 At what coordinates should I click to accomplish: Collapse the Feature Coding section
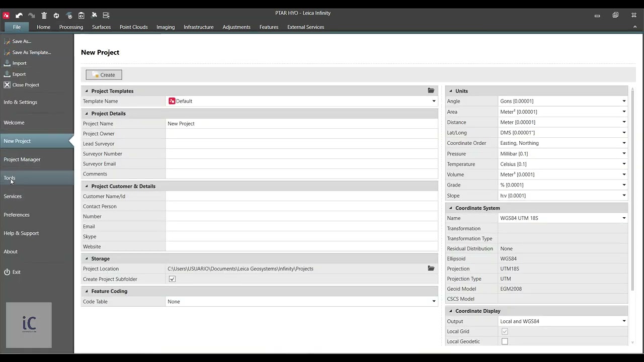[x=87, y=291]
